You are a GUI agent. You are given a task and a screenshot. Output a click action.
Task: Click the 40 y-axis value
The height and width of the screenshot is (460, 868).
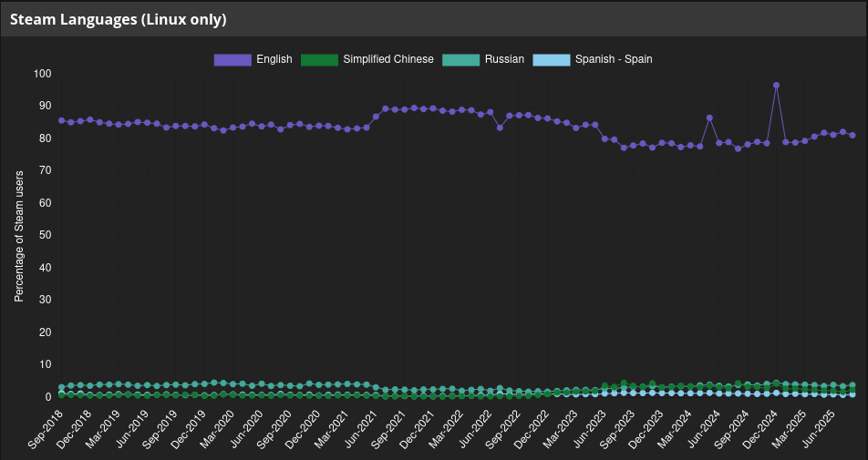point(46,268)
